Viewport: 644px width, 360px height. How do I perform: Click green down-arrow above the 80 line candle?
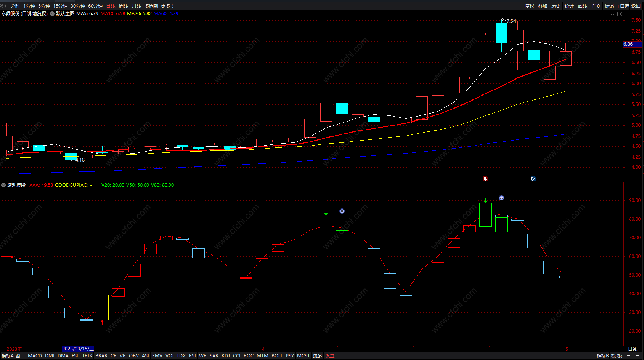click(x=326, y=213)
